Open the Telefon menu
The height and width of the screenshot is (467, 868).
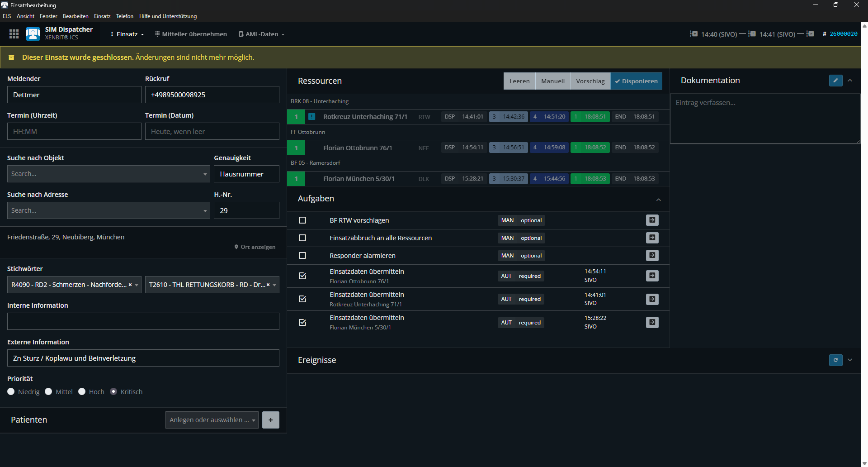point(124,16)
